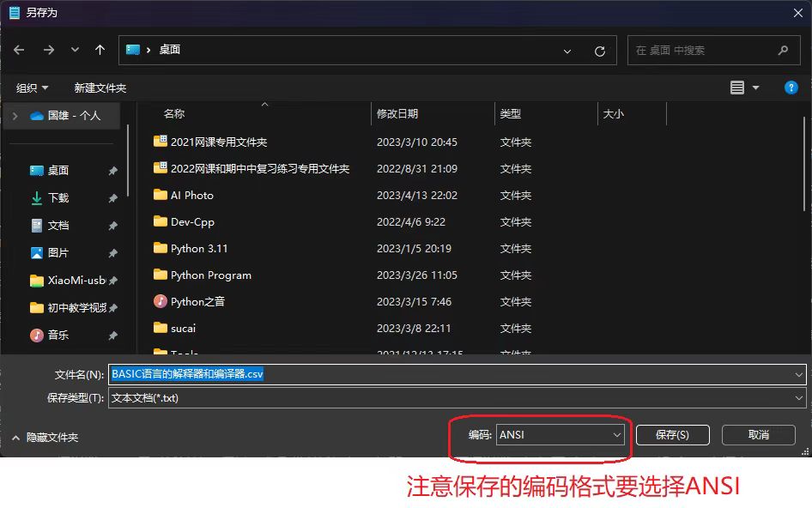Open the 组织 menu
The height and width of the screenshot is (508, 812).
(x=31, y=87)
